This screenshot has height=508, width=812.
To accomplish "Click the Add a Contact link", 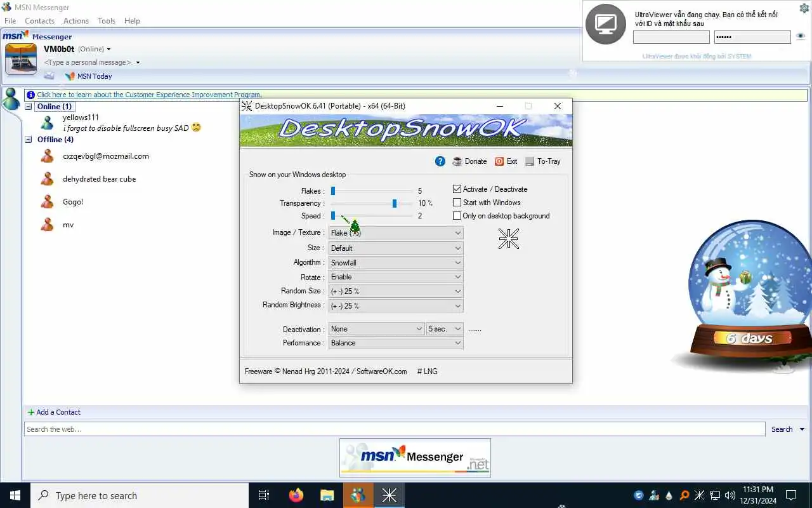I will click(x=58, y=412).
